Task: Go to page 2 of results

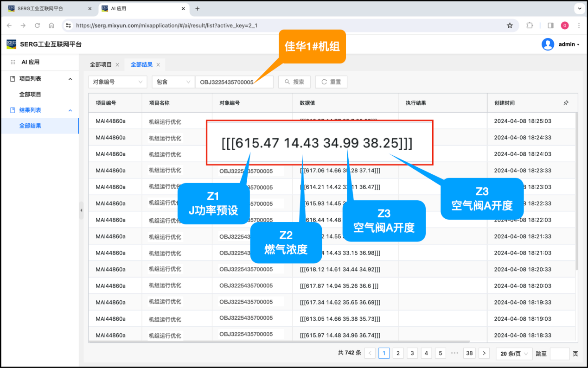Action: [398, 353]
